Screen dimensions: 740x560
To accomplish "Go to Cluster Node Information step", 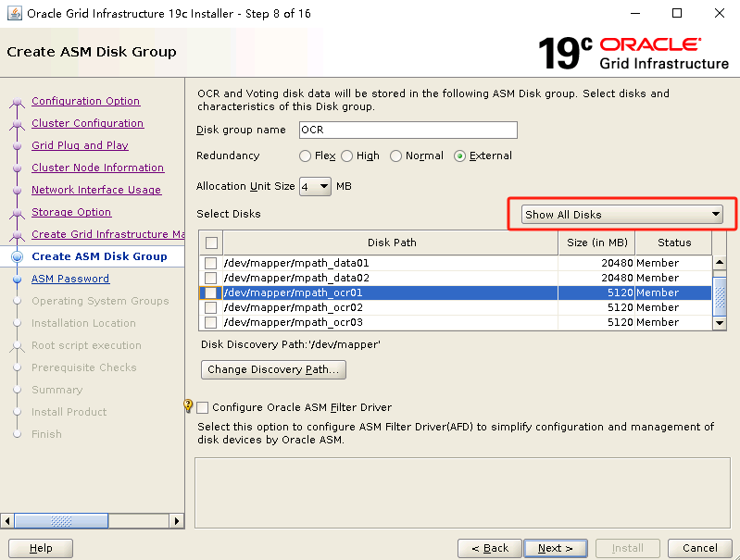I will [97, 168].
